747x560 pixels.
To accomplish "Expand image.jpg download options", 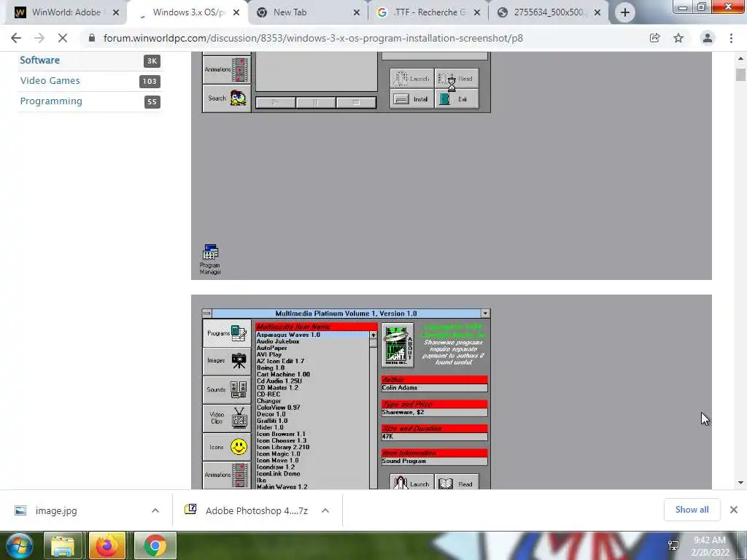I will pos(155,510).
